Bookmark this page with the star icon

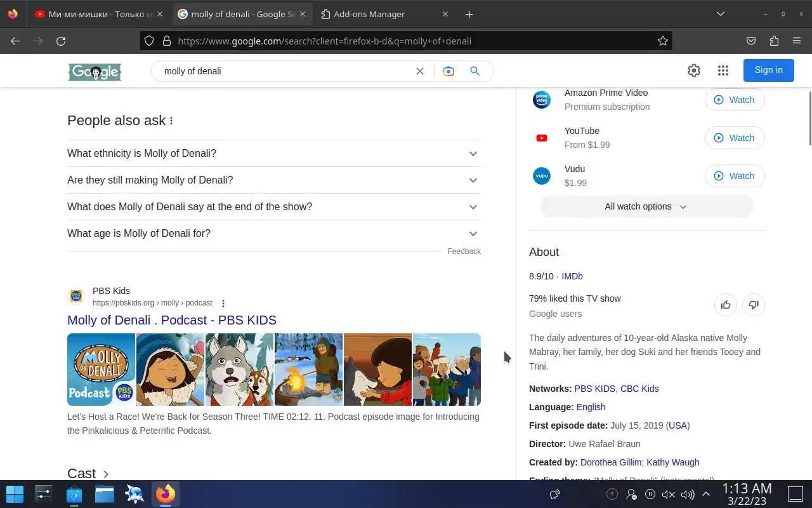663,41
